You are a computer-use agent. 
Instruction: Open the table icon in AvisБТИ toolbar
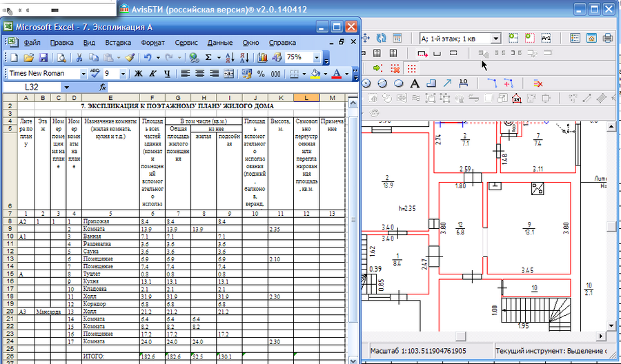[397, 38]
